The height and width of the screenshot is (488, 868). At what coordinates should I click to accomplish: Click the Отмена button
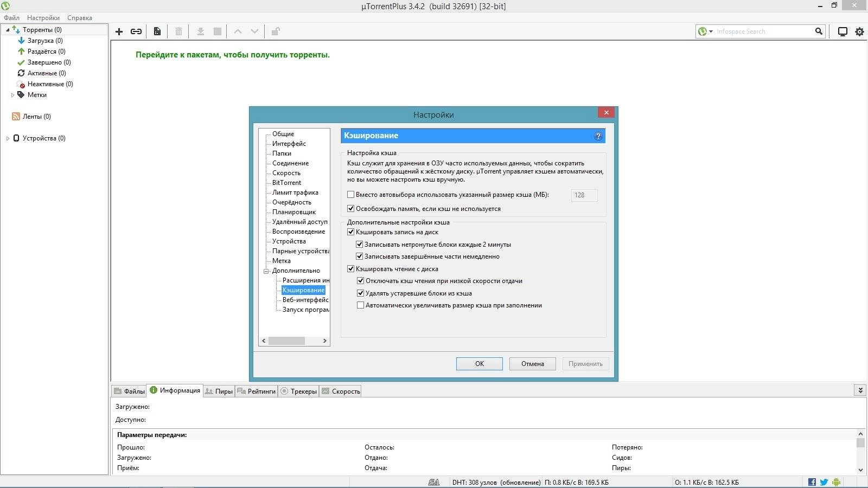(533, 364)
